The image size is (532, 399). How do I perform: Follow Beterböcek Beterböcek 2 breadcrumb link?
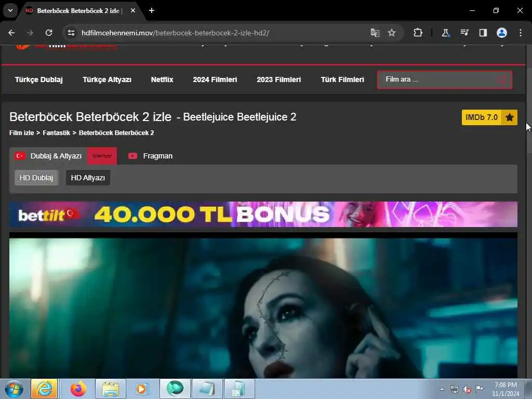(x=116, y=132)
